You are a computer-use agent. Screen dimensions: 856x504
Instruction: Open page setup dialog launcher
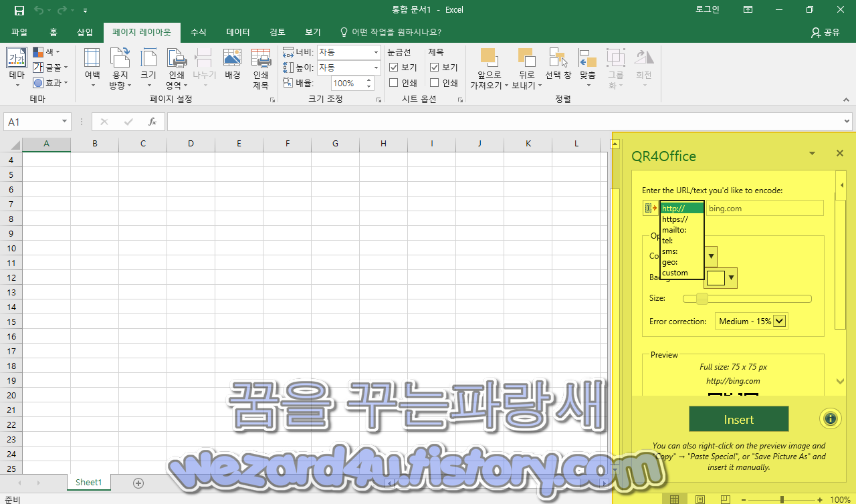pyautogui.click(x=272, y=100)
